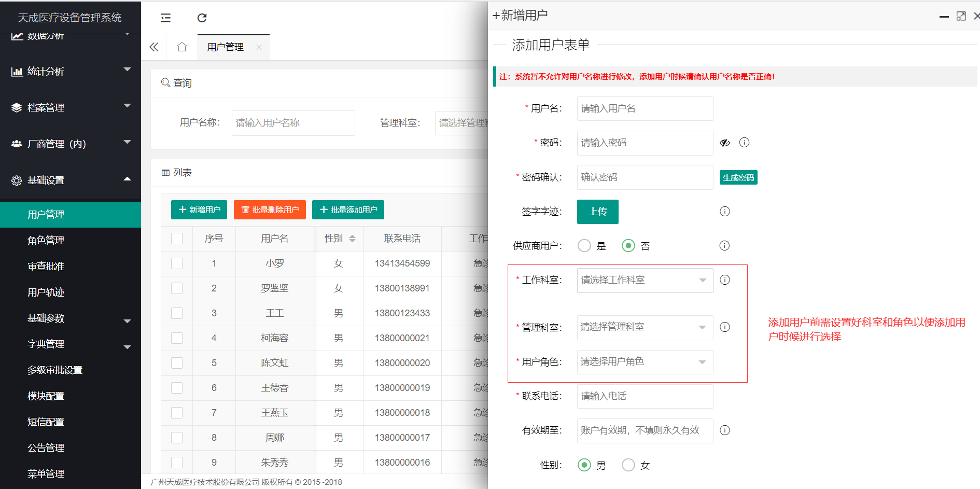The height and width of the screenshot is (489, 980).
Task: Click the 王燕玉 user name cell
Action: 275,413
